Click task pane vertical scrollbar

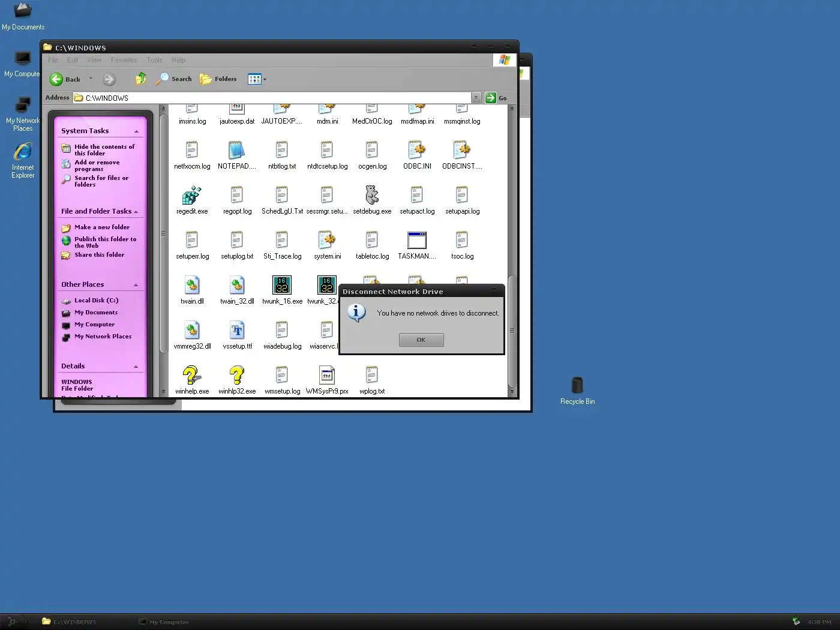tap(163, 233)
